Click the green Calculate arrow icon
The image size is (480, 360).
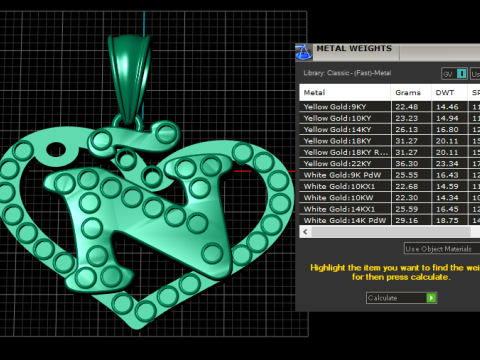coord(431,298)
